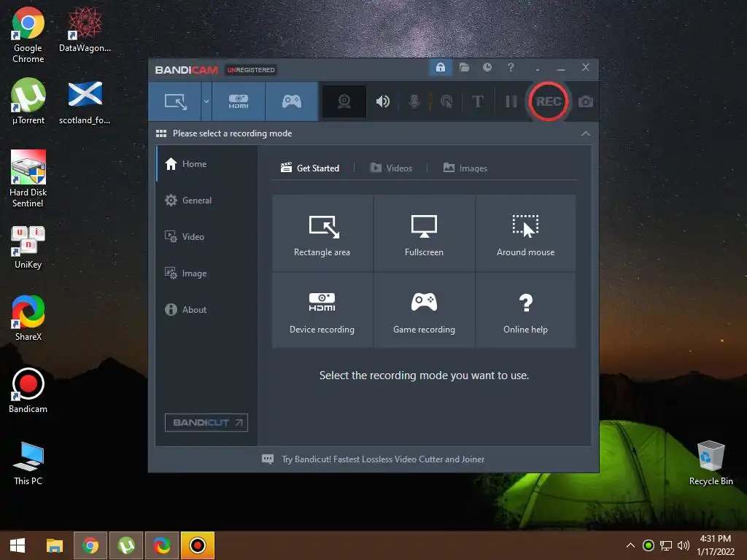The height and width of the screenshot is (560, 747).
Task: Choose the Fullscreen recording tile
Action: (x=424, y=233)
